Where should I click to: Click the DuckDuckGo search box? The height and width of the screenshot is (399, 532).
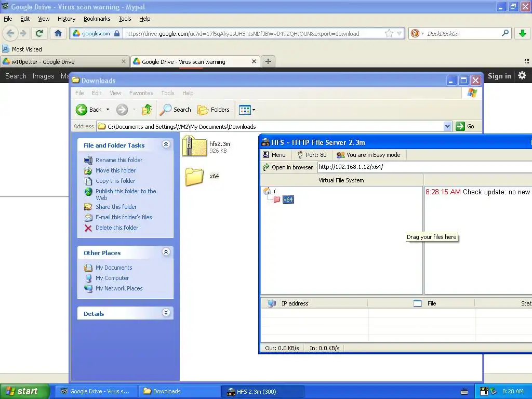pos(462,34)
